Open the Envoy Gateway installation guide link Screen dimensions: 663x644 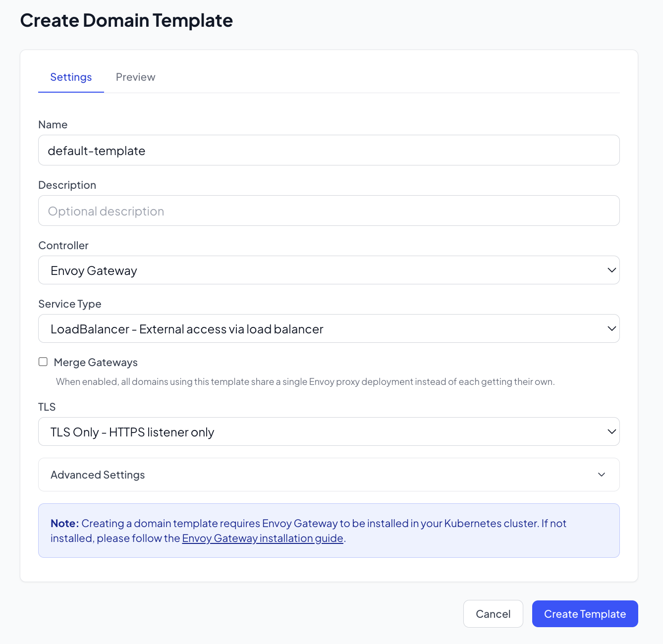pyautogui.click(x=263, y=538)
